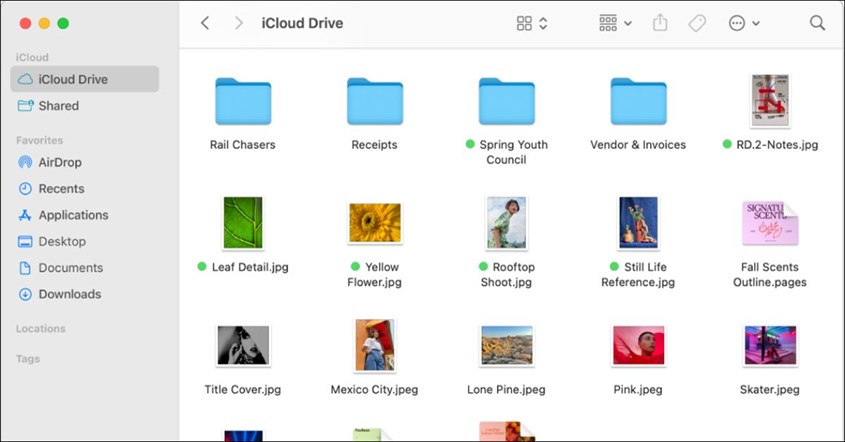The image size is (845, 442).
Task: Open Recents from the sidebar
Action: tap(61, 189)
